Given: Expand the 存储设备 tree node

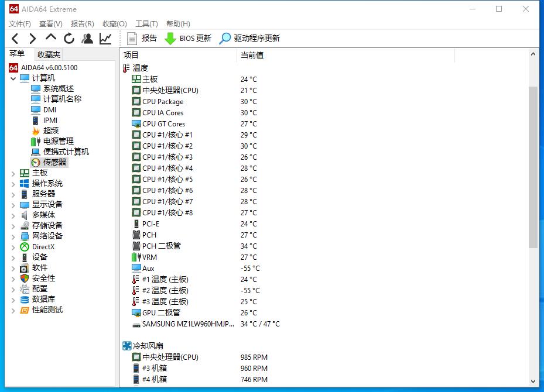Looking at the screenshot, I should point(13,226).
